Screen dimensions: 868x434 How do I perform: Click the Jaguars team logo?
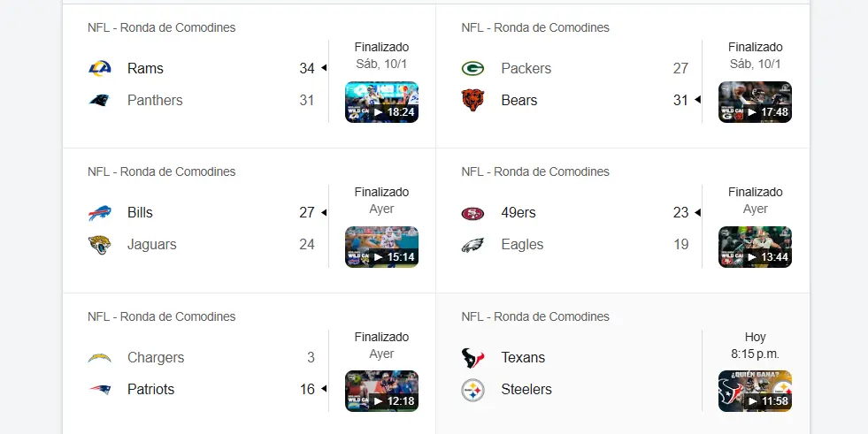(x=100, y=244)
